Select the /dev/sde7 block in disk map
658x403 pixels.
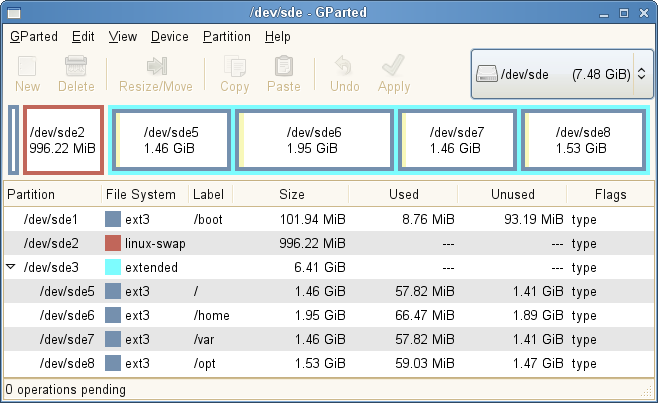pyautogui.click(x=457, y=140)
